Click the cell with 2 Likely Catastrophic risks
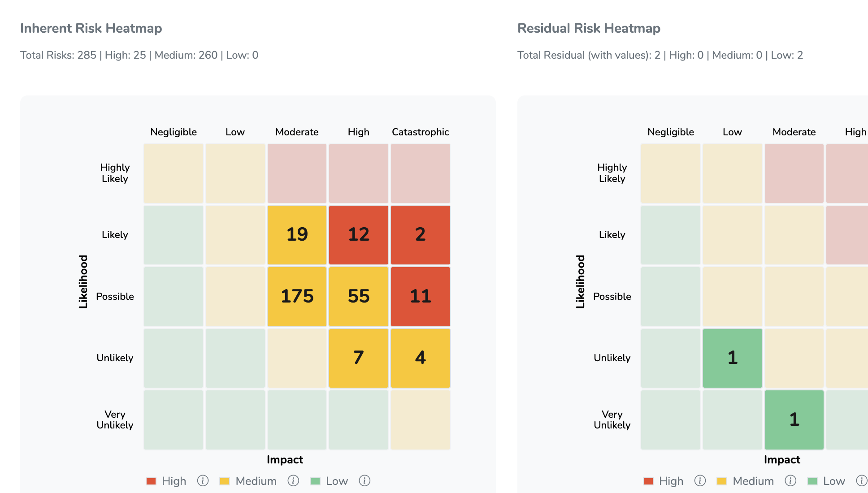 [420, 234]
